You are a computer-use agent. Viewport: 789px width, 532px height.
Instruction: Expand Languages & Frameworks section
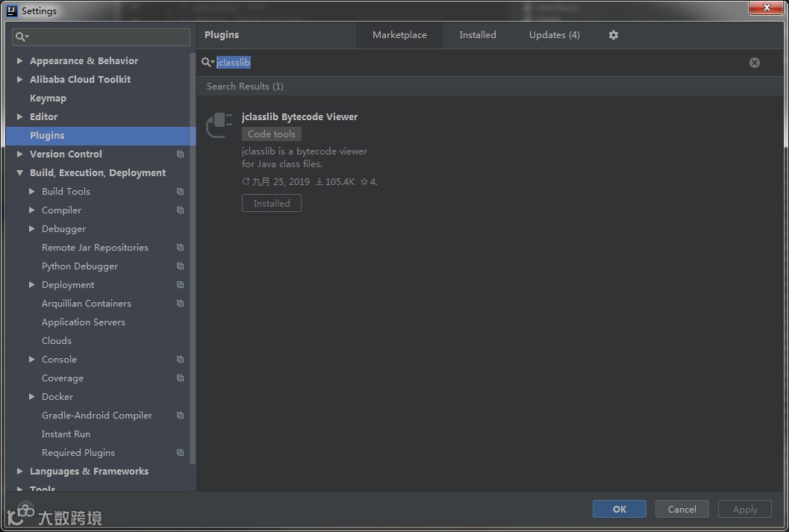pos(19,471)
